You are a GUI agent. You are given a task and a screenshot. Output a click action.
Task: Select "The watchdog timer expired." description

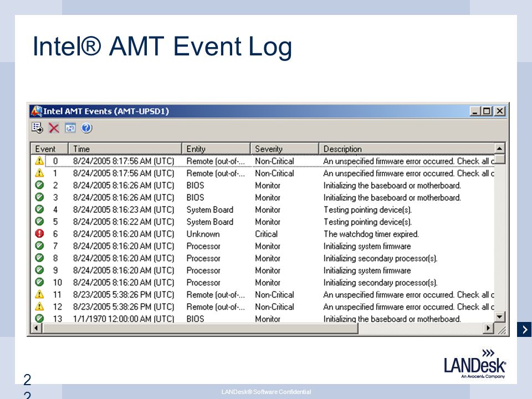pos(371,234)
